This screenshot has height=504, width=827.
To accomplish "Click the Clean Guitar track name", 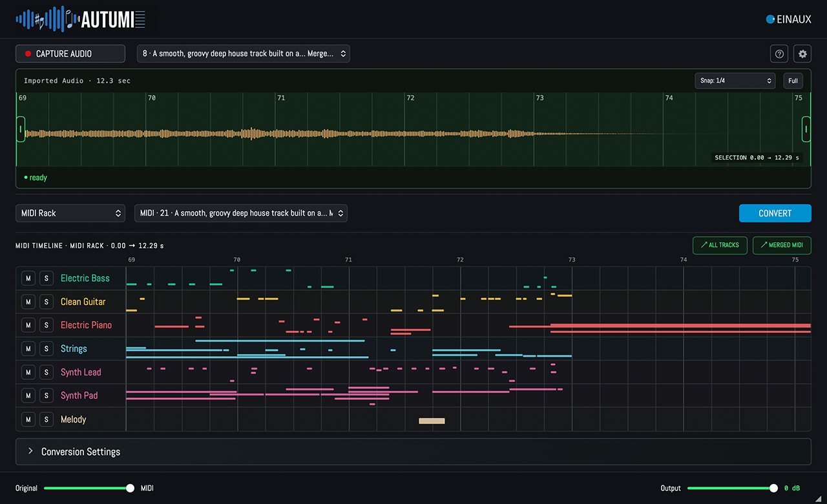I will pos(83,302).
